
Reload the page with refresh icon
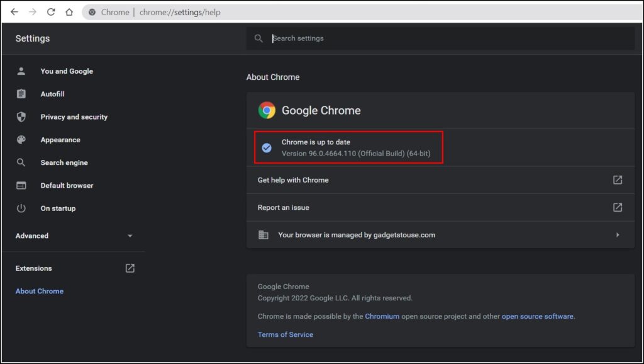(x=51, y=12)
